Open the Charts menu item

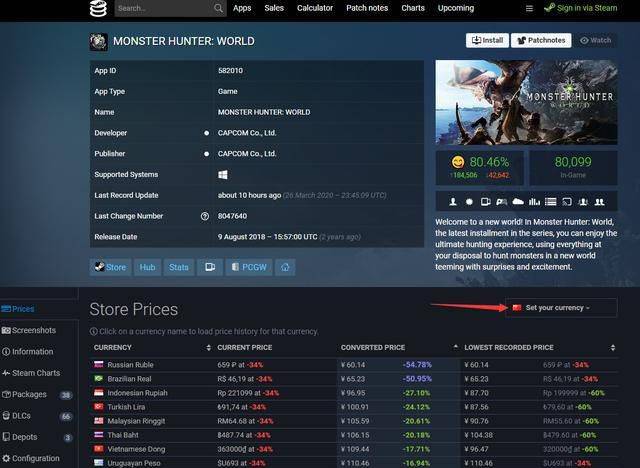pos(413,8)
